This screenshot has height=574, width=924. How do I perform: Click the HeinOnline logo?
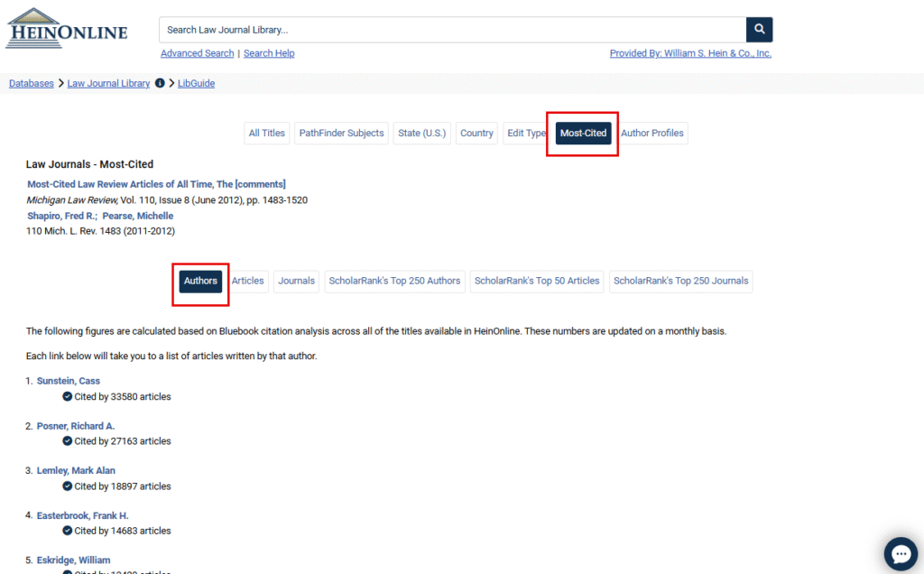pos(67,29)
